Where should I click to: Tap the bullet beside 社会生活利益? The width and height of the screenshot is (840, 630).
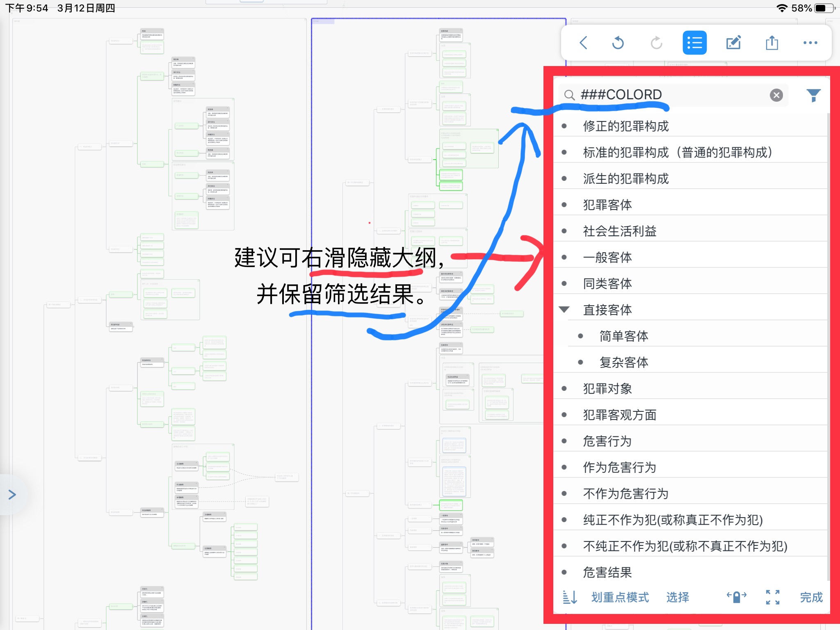pos(564,231)
